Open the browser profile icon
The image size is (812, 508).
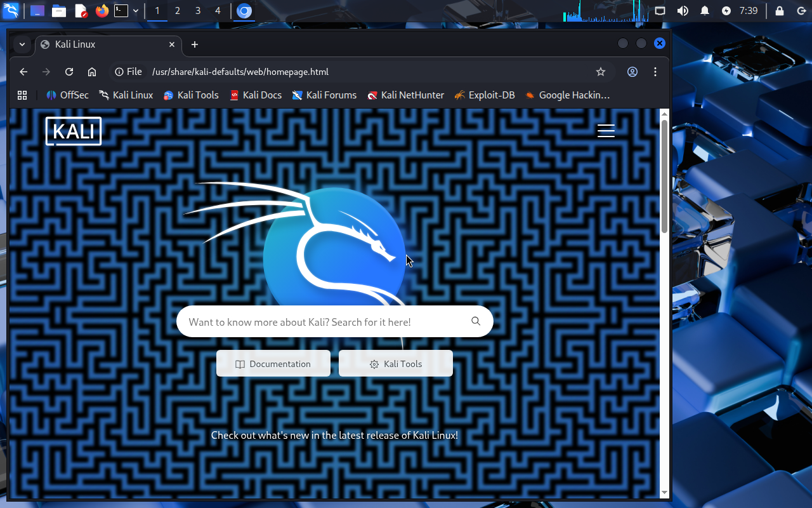[632, 72]
